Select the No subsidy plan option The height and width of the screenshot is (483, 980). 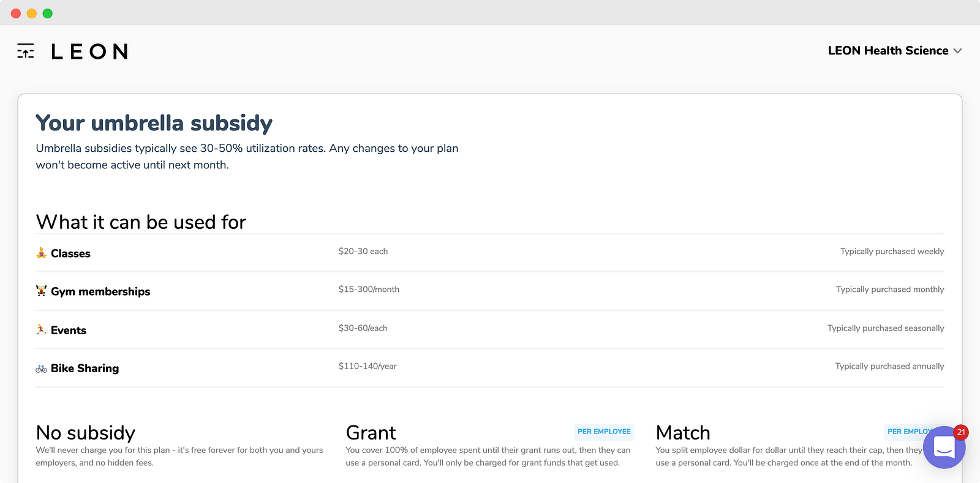86,433
